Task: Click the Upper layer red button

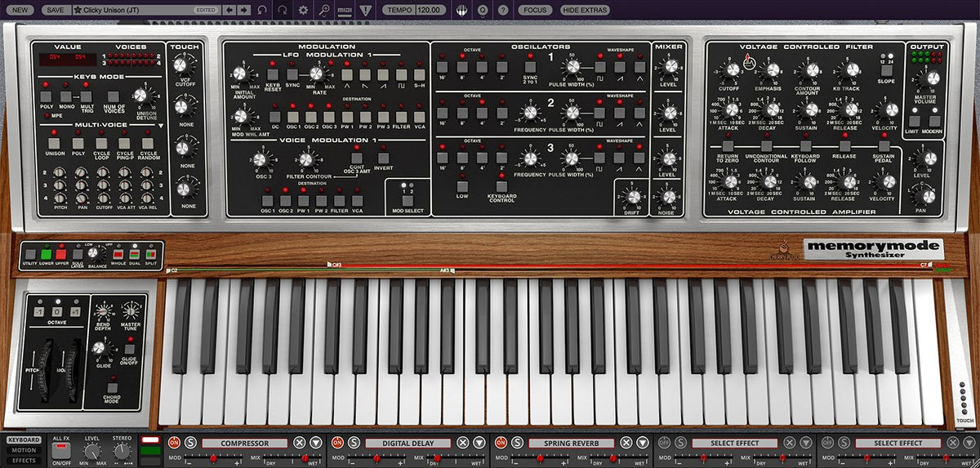Action: [61, 254]
